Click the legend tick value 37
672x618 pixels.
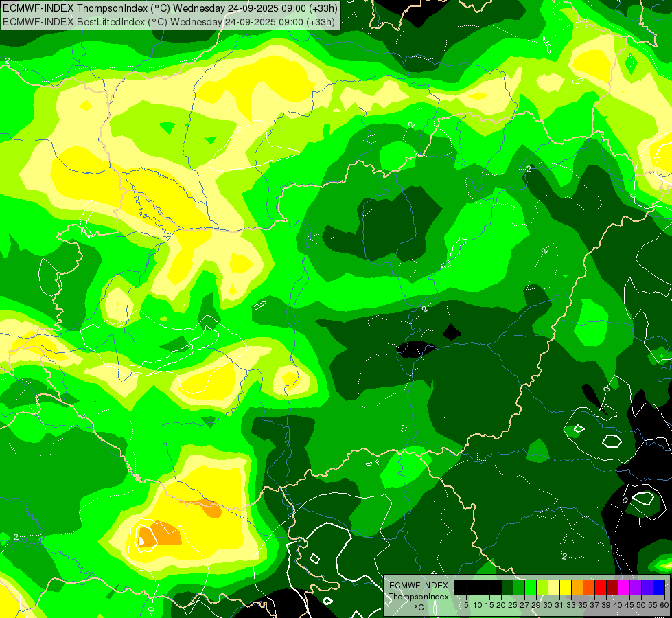coord(594,605)
